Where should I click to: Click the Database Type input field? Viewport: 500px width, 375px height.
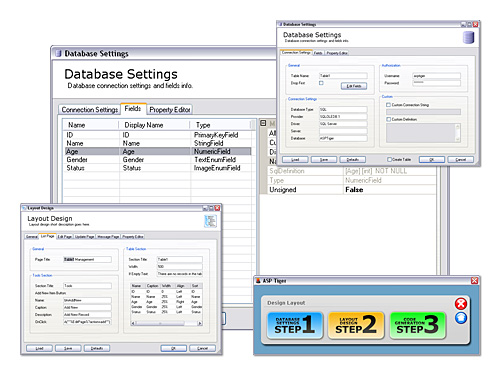click(343, 109)
